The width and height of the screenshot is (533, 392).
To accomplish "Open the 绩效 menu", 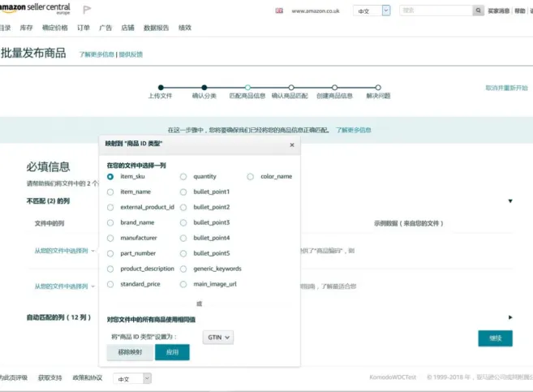I will [185, 28].
